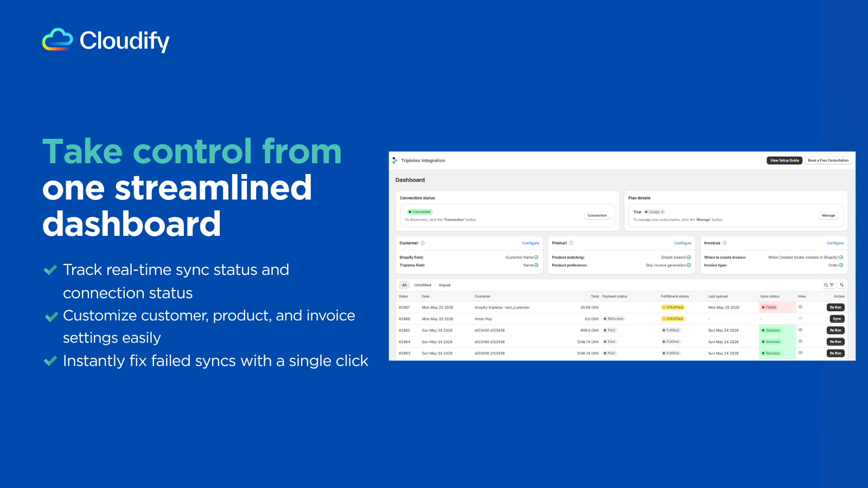Click the Tripletex Integration app logo icon

pyautogui.click(x=394, y=160)
